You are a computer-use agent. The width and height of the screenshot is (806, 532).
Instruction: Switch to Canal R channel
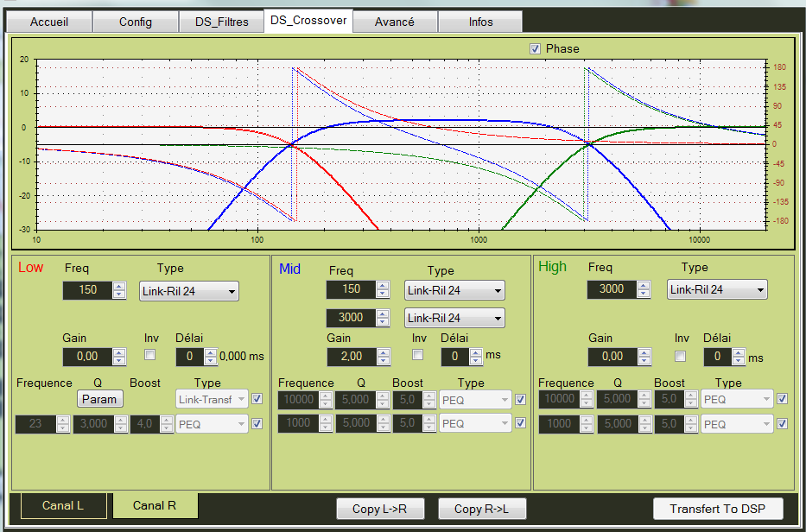point(155,506)
